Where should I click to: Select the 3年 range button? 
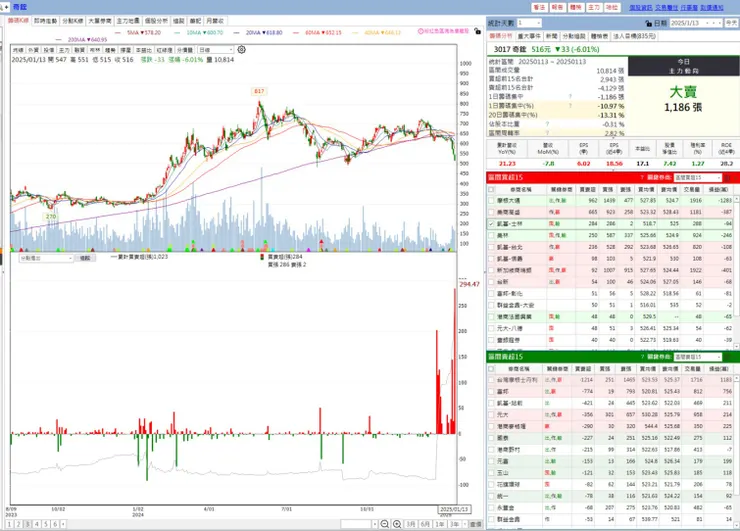(x=454, y=524)
